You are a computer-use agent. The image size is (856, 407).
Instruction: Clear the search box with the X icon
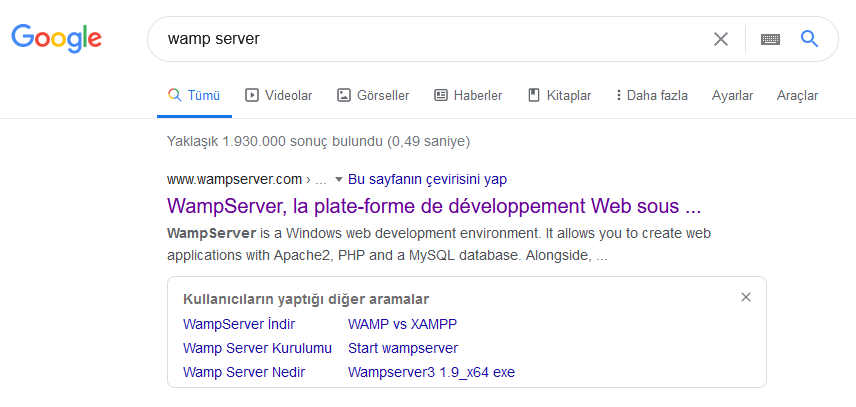pos(721,39)
